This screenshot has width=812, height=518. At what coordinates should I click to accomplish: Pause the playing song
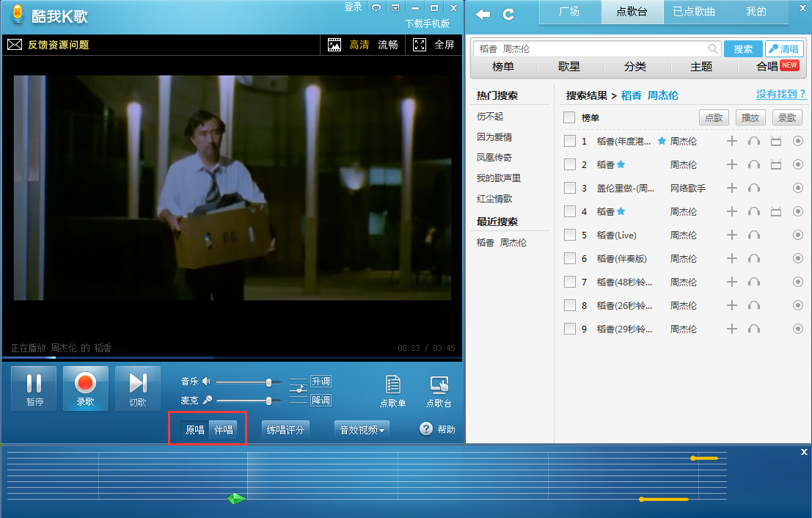pyautogui.click(x=34, y=389)
